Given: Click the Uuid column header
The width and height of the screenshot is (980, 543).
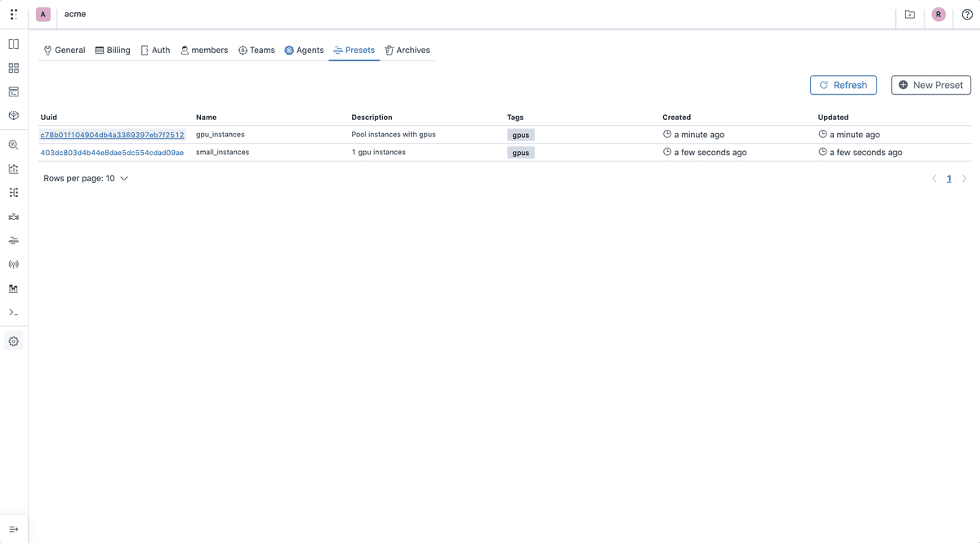Looking at the screenshot, I should pos(49,118).
